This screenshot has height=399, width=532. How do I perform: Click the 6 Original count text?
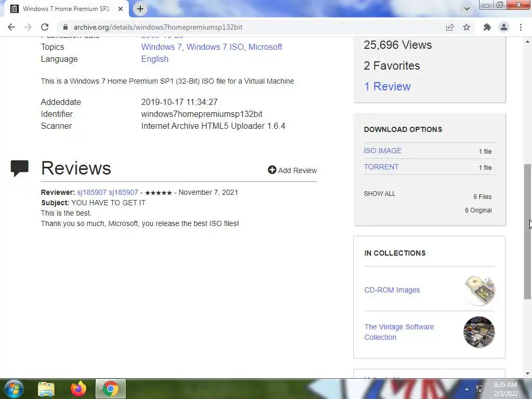478,210
